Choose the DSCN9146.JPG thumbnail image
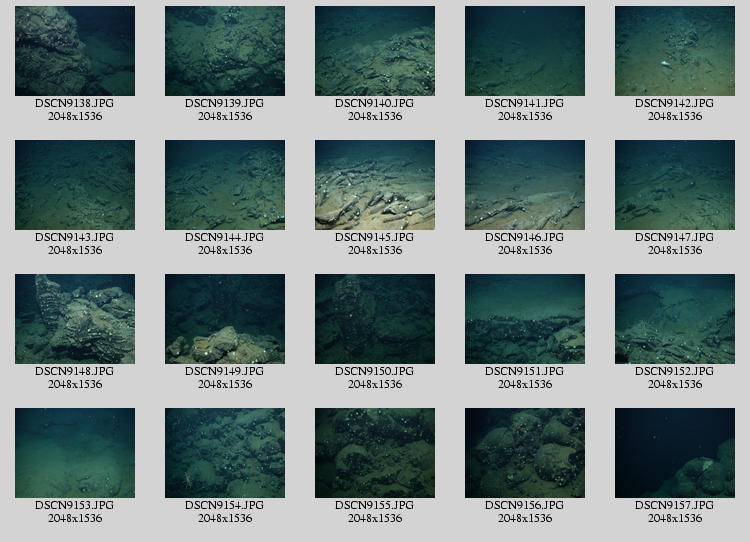The height and width of the screenshot is (542, 750). pos(525,185)
